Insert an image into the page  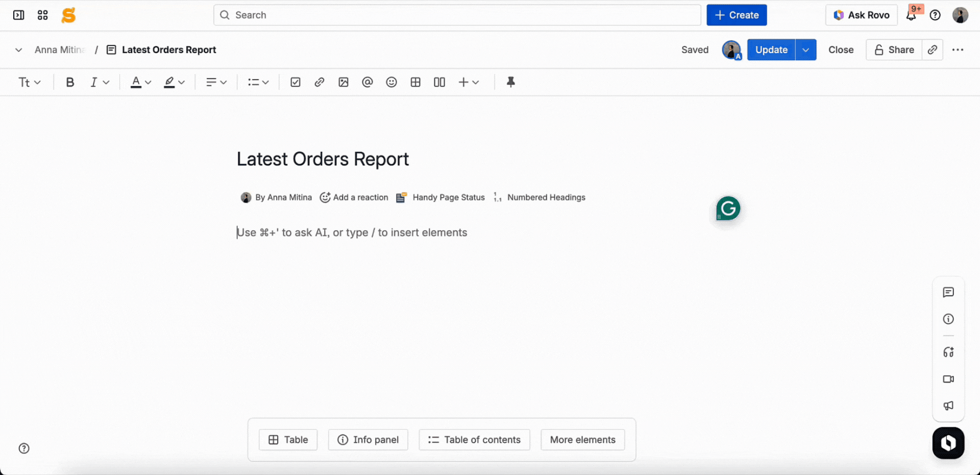(x=343, y=82)
